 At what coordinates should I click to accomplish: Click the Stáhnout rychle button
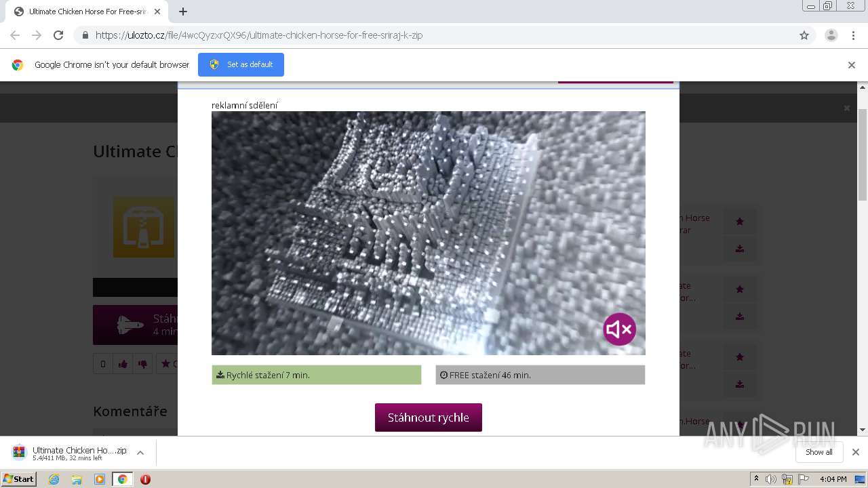click(428, 418)
